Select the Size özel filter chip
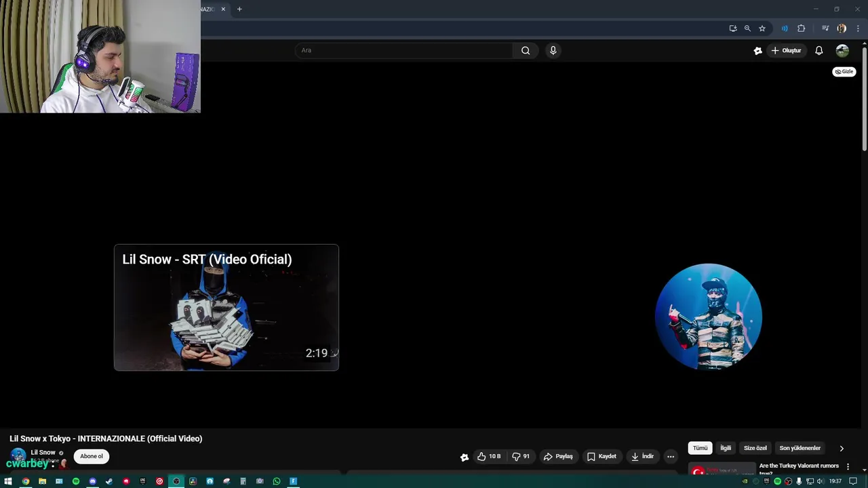868x488 pixels. (x=755, y=448)
